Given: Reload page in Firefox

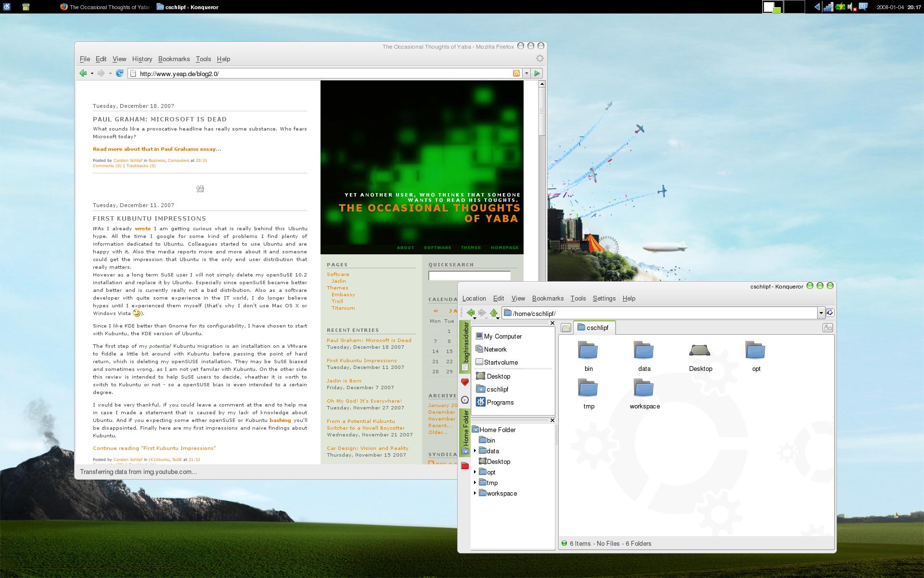Looking at the screenshot, I should tap(120, 73).
